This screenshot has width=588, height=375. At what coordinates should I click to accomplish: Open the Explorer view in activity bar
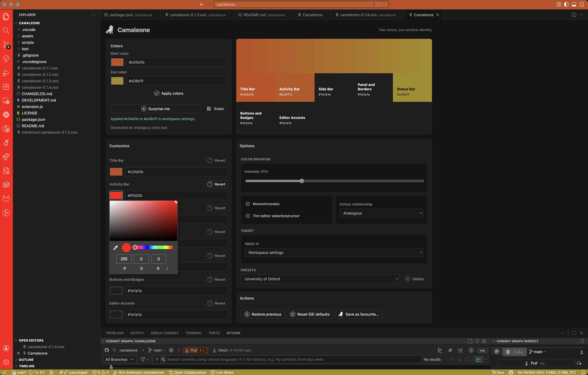pos(6,16)
